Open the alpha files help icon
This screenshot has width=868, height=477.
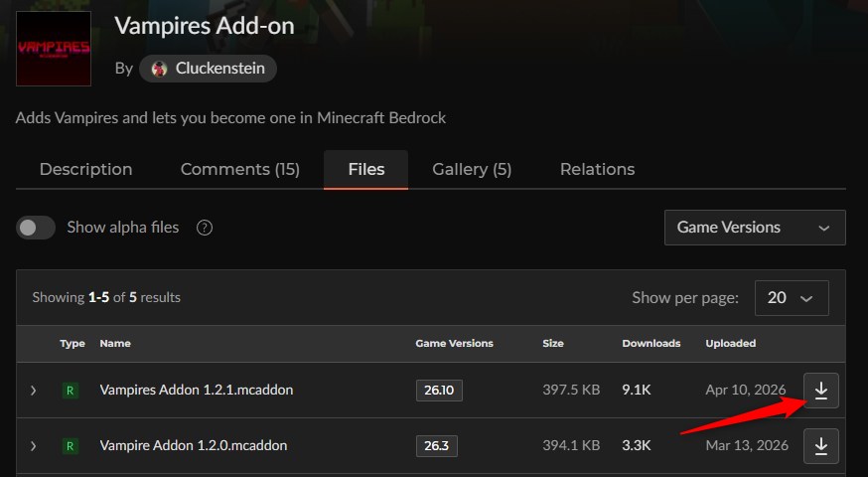[205, 228]
